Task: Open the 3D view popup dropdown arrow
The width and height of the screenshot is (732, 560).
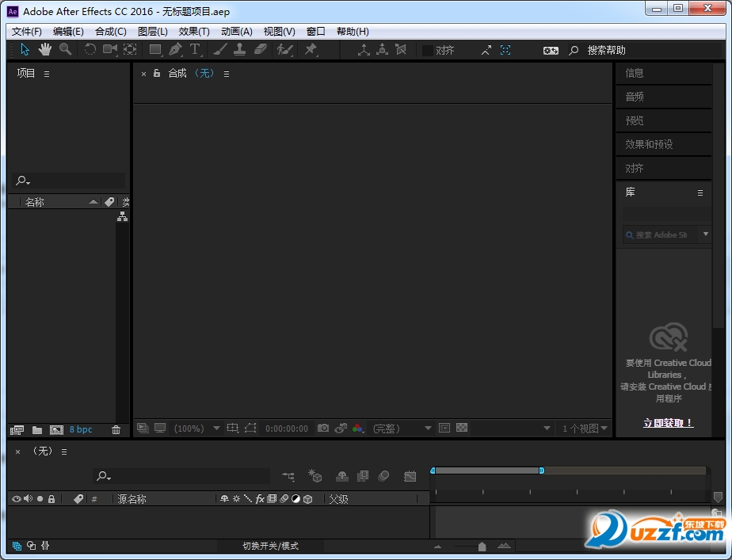Action: point(547,428)
